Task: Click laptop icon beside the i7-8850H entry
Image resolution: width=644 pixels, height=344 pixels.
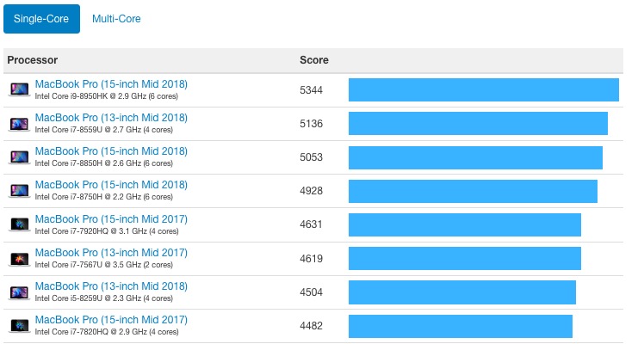Action: (x=19, y=157)
